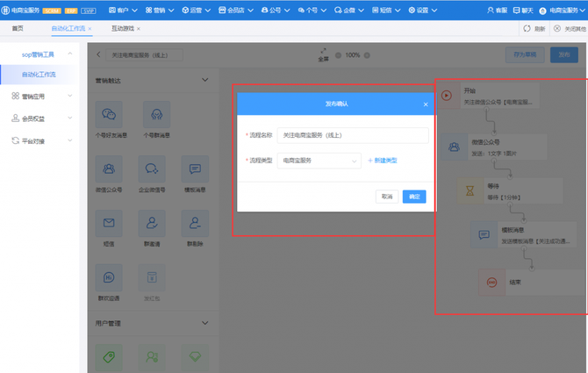
Task: Click the flow name field in toolbar
Action: [x=145, y=55]
